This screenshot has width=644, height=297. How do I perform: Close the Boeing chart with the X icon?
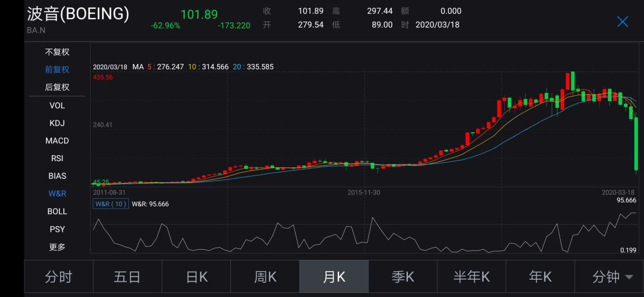pyautogui.click(x=622, y=21)
